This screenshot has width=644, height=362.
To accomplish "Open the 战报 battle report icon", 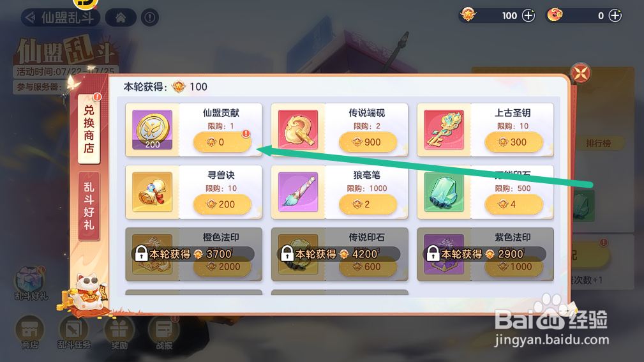I will coord(164,332).
